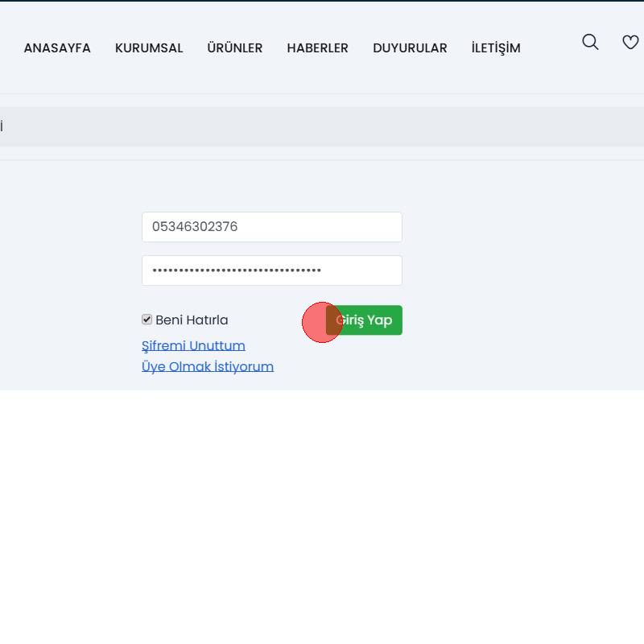
Task: Go to ANASAYFA menu item
Action: coord(57,48)
